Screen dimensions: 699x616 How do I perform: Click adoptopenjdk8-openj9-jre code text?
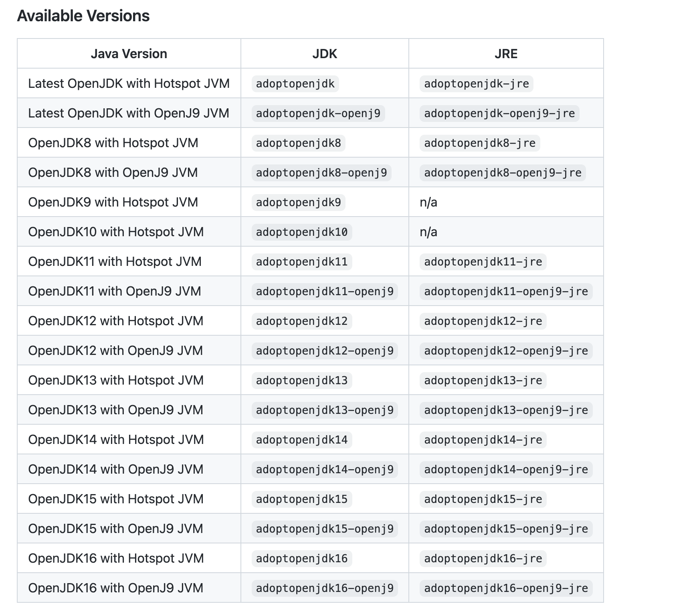[x=503, y=173]
